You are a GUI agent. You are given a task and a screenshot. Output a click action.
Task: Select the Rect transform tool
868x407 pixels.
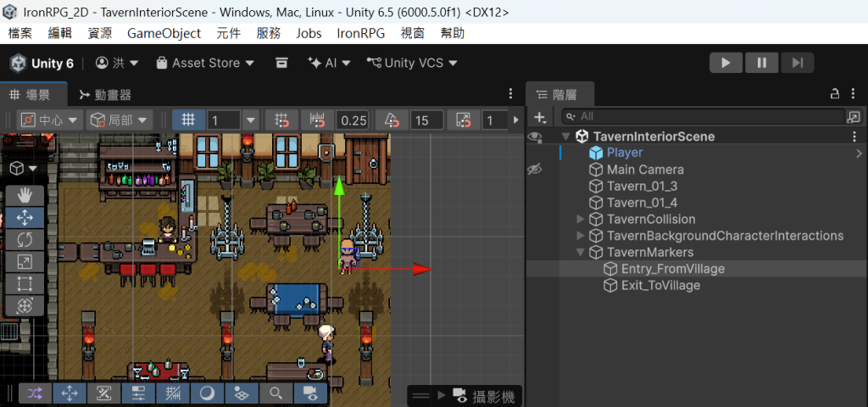point(25,283)
